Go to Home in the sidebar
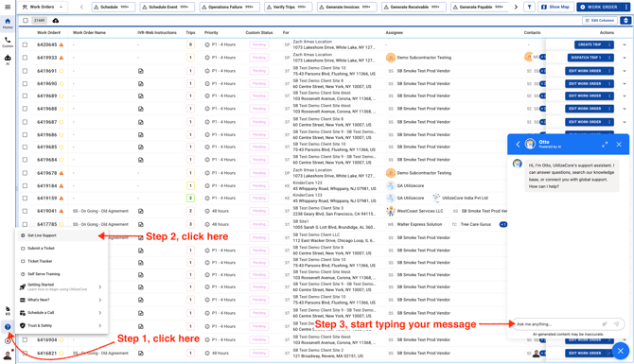 [x=8, y=23]
